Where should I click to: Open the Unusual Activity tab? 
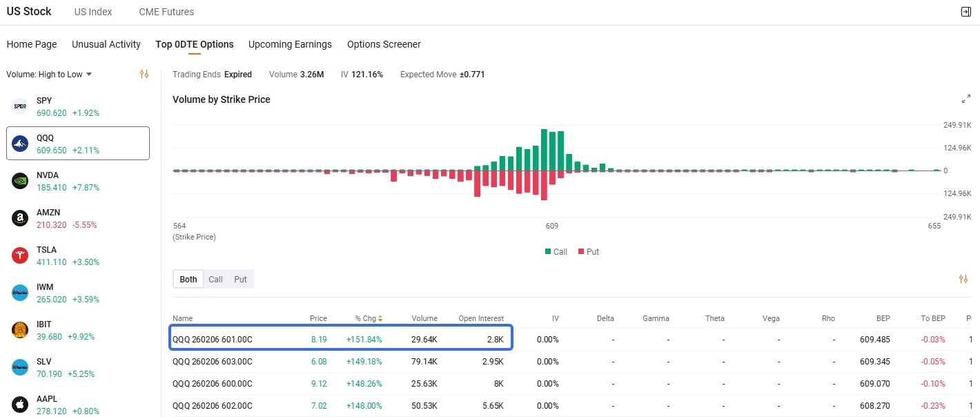[x=106, y=44]
